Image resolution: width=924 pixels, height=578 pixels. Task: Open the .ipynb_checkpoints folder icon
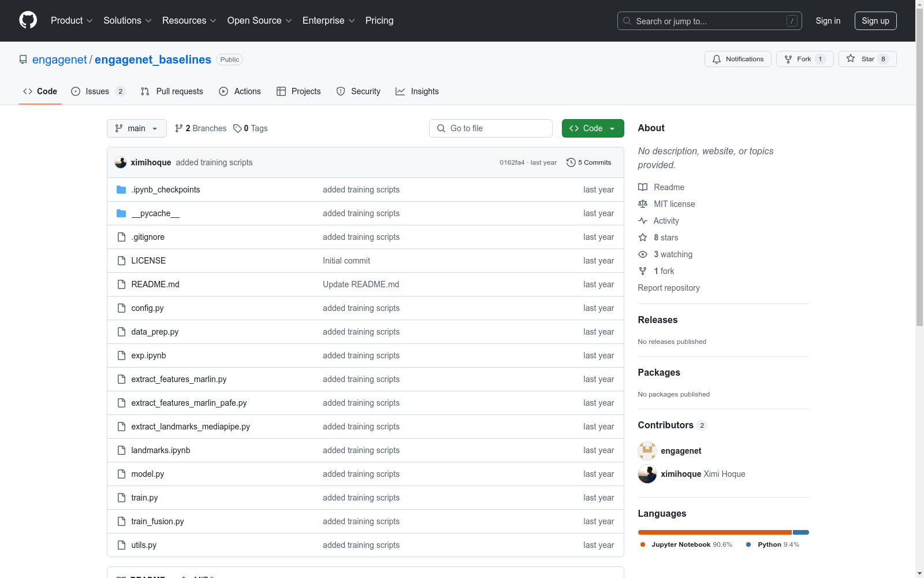[121, 190]
